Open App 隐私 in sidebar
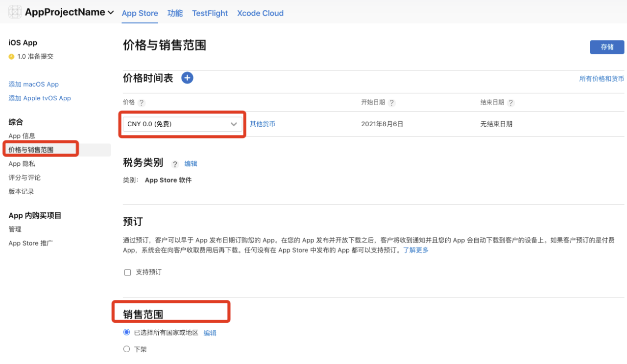The image size is (627, 364). click(x=22, y=163)
